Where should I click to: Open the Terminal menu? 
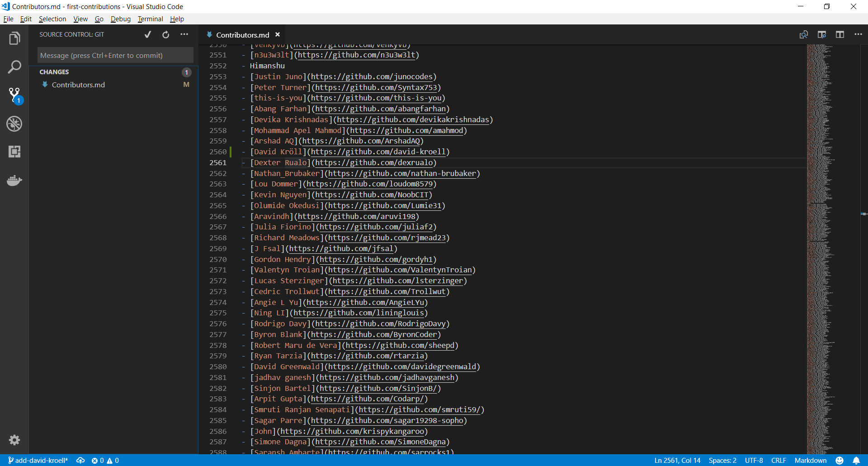(x=150, y=19)
